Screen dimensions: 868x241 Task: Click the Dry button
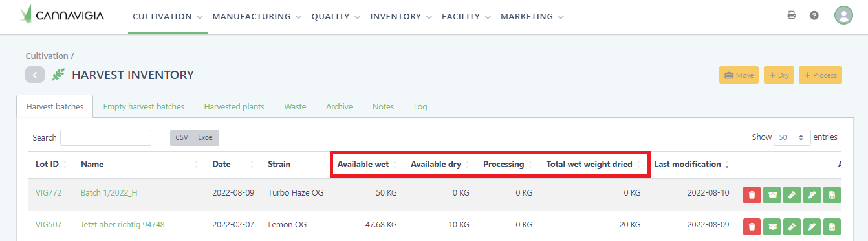pyautogui.click(x=779, y=75)
